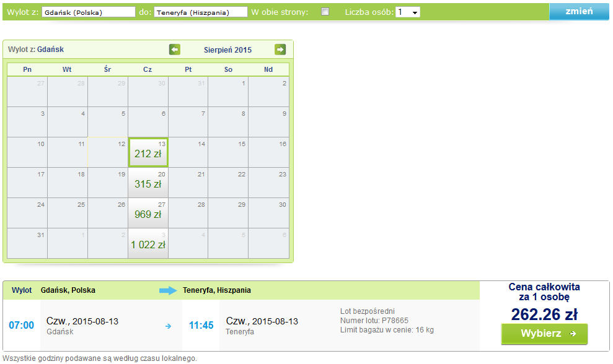
Task: Go to previous month with left arrow
Action: click(x=175, y=50)
